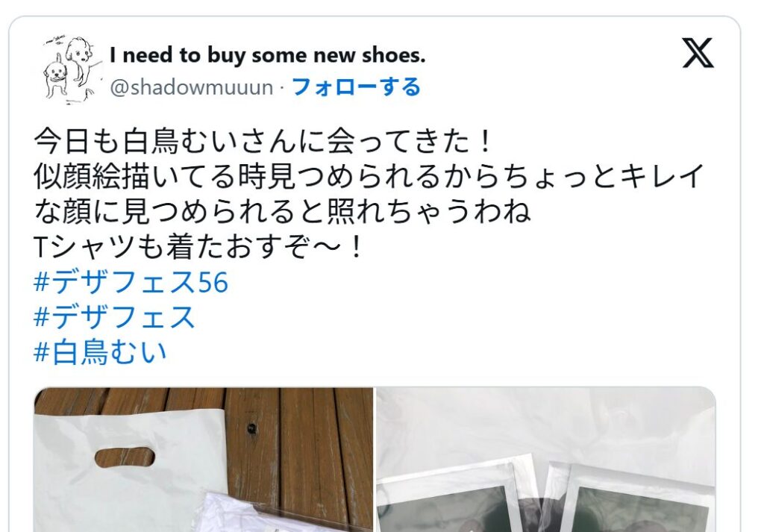Click the フォローする follow link
The image size is (764, 532).
click(x=356, y=87)
